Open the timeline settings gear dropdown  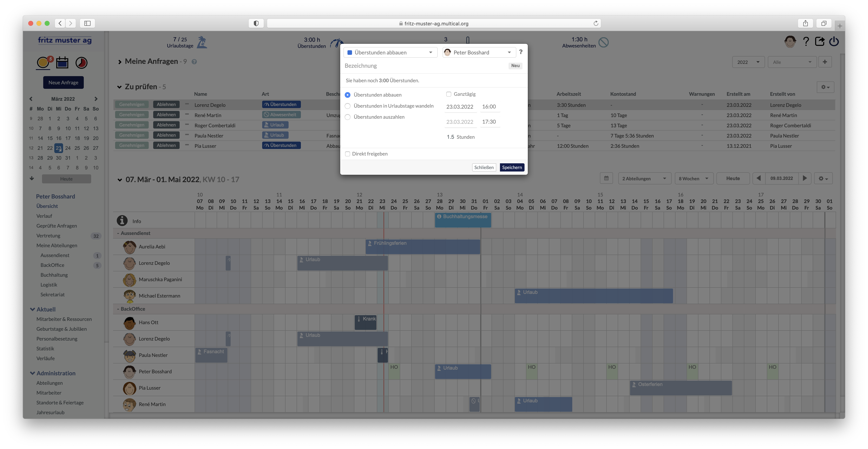click(824, 178)
